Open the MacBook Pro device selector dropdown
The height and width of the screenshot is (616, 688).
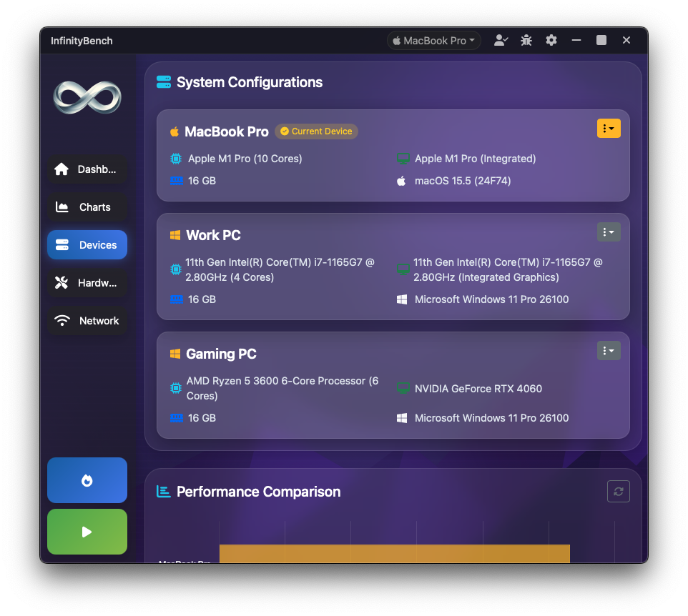[433, 41]
